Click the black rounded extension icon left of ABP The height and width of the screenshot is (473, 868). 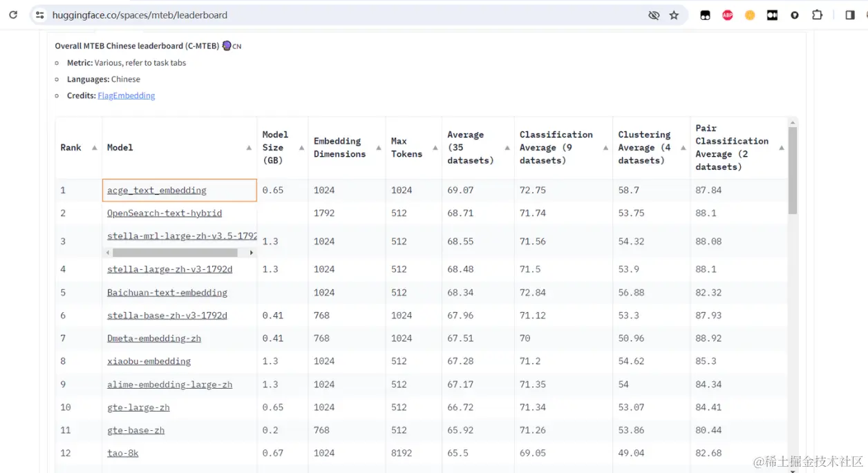tap(705, 15)
